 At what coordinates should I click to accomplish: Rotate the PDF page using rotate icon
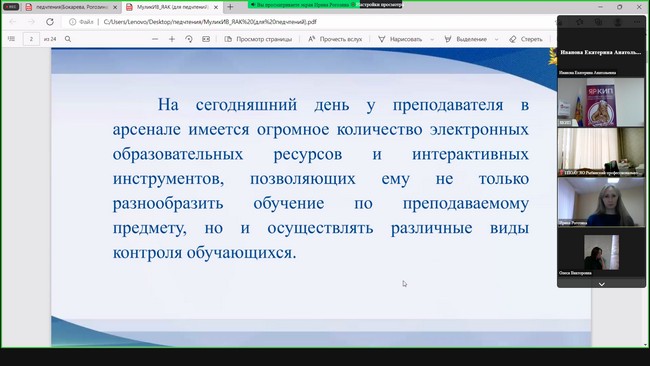point(189,39)
